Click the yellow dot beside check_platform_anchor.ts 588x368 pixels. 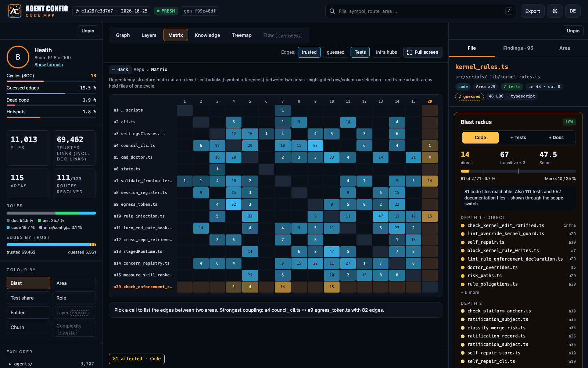click(x=463, y=311)
